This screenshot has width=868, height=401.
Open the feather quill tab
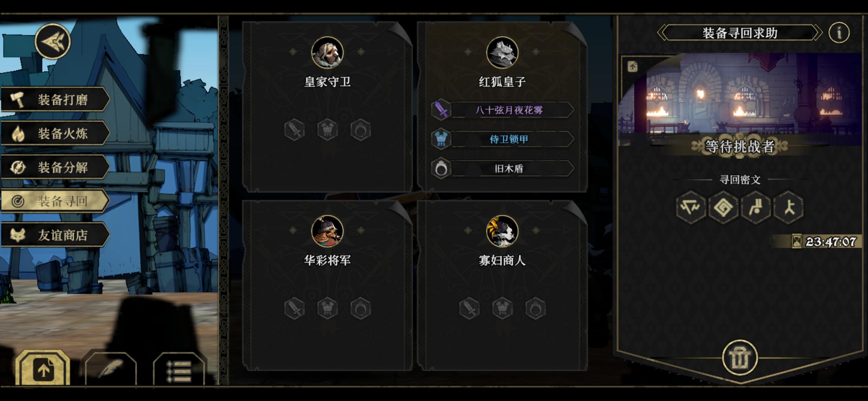tap(111, 368)
